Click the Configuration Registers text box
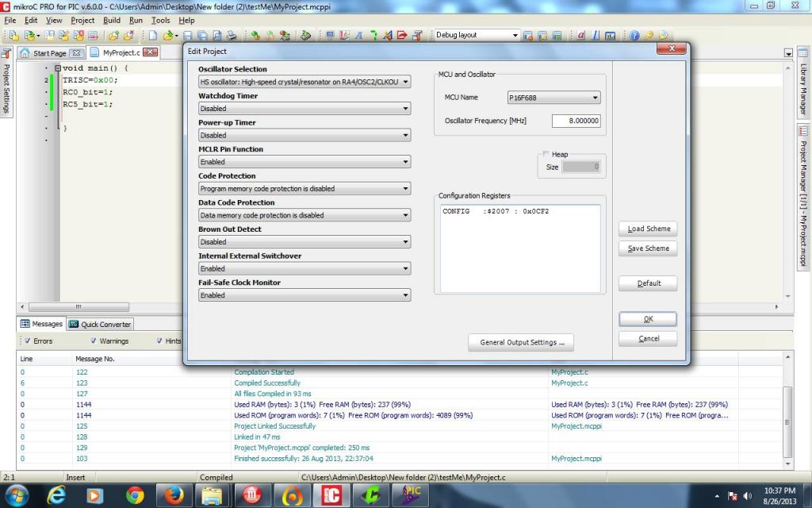The width and height of the screenshot is (812, 508). click(x=520, y=248)
